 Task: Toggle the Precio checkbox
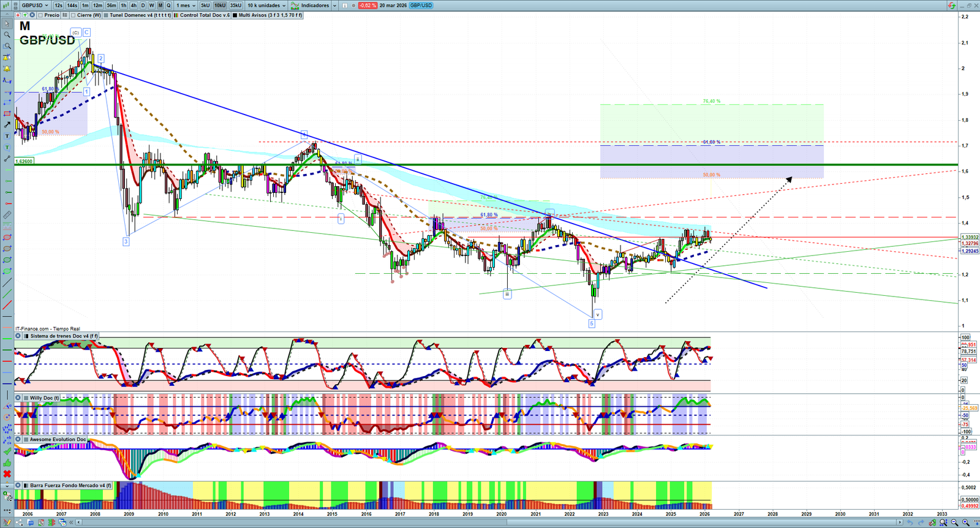tap(40, 15)
